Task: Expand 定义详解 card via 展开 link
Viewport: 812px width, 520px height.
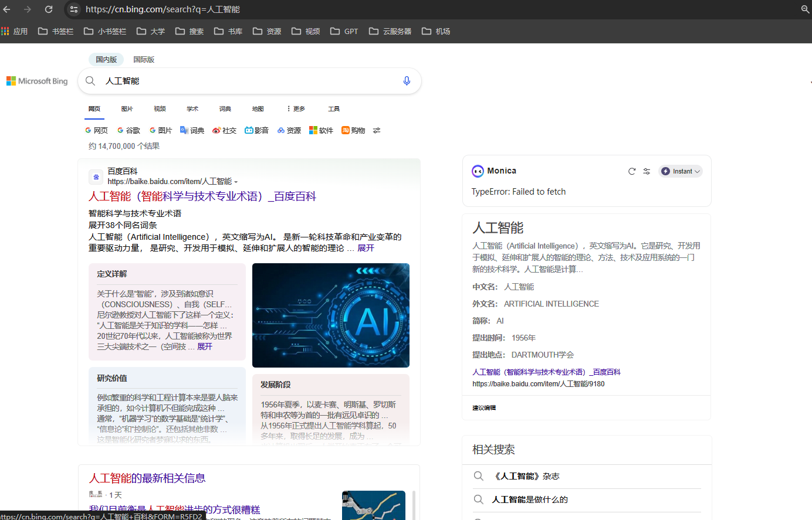Action: pyautogui.click(x=205, y=346)
